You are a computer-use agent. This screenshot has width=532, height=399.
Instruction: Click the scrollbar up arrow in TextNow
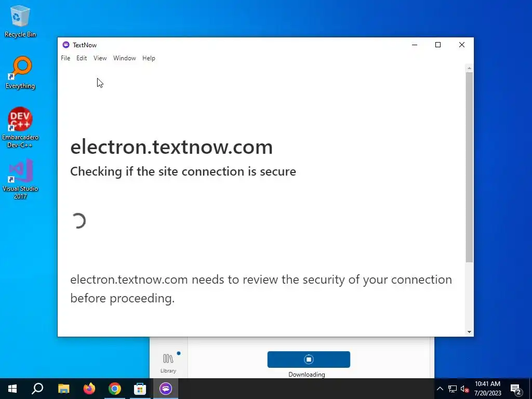[x=469, y=68]
